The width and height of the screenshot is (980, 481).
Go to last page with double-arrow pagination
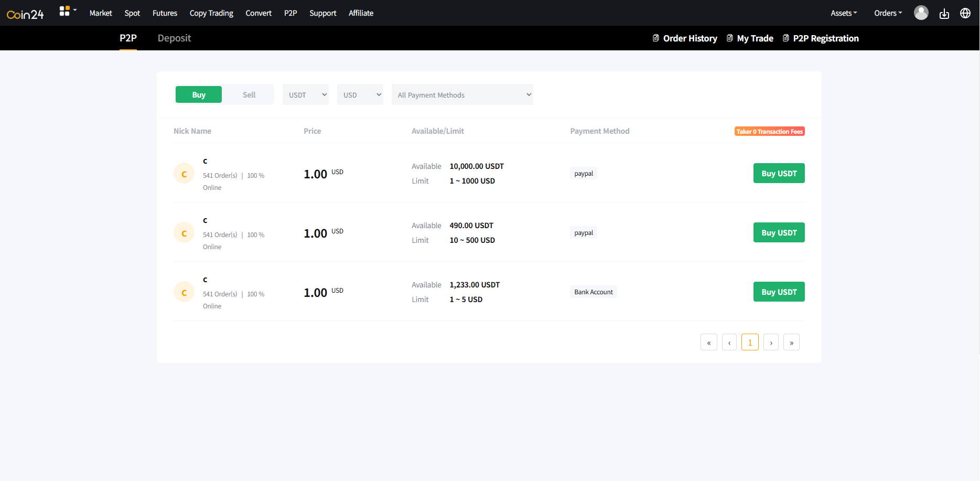click(791, 342)
